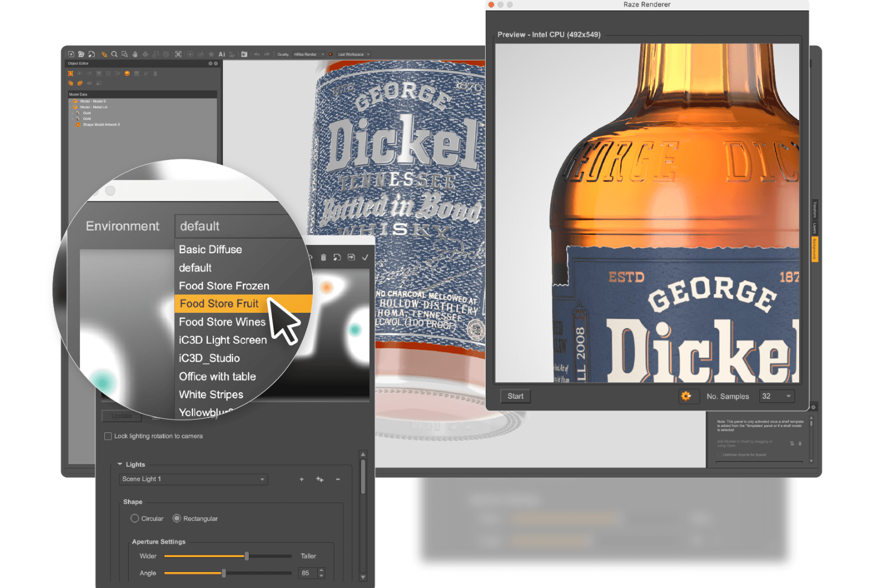Screen dimensions: 883x588
Task: Click Start button in Raze Renderer
Action: pos(515,396)
